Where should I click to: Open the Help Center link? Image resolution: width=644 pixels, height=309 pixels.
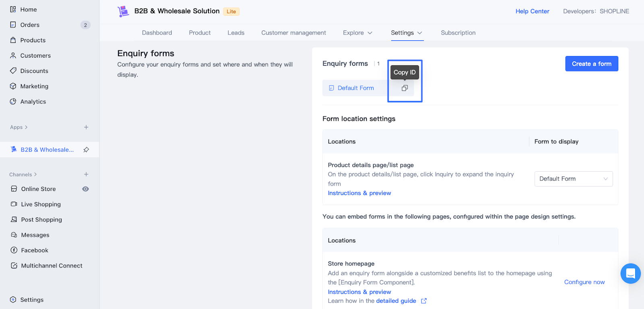point(532,11)
